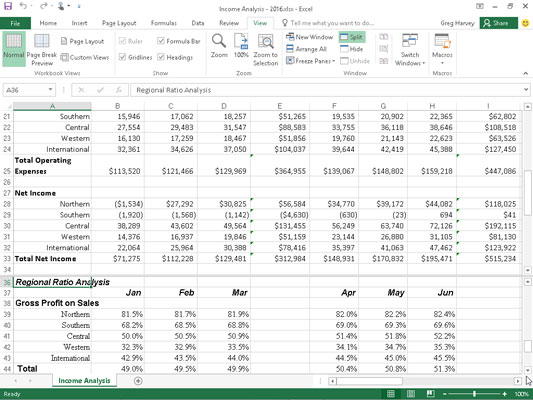Expand the Switch Windows dropdown
The image size is (533, 400).
pos(410,50)
